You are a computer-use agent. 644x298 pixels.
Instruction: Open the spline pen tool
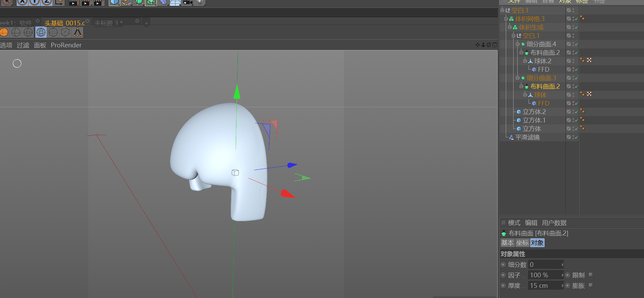point(127,2)
